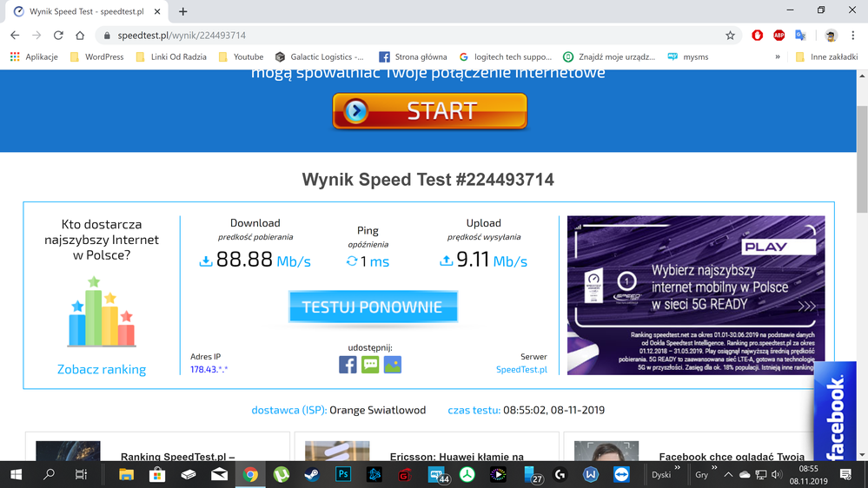Open the Aplikacje apps shortcut
The height and width of the screenshot is (488, 868).
pyautogui.click(x=35, y=56)
